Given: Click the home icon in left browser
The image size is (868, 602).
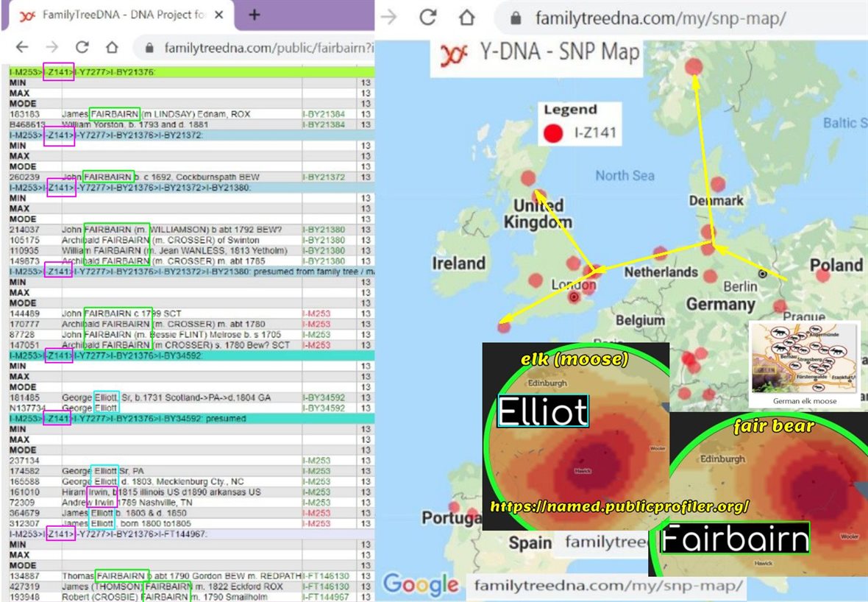Looking at the screenshot, I should tap(111, 47).
